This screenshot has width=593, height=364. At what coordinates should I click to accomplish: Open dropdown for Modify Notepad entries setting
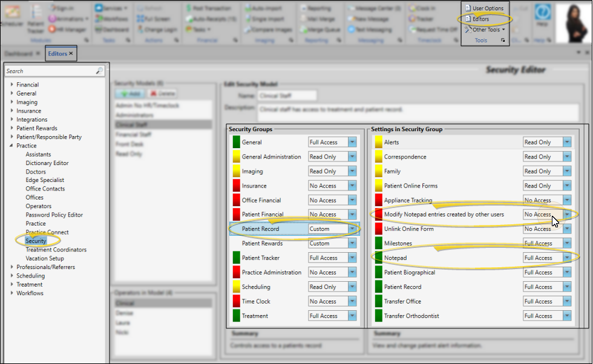pyautogui.click(x=566, y=215)
